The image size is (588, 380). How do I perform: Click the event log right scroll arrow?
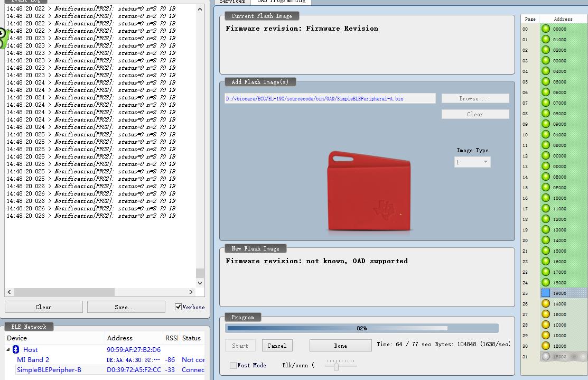click(x=191, y=292)
